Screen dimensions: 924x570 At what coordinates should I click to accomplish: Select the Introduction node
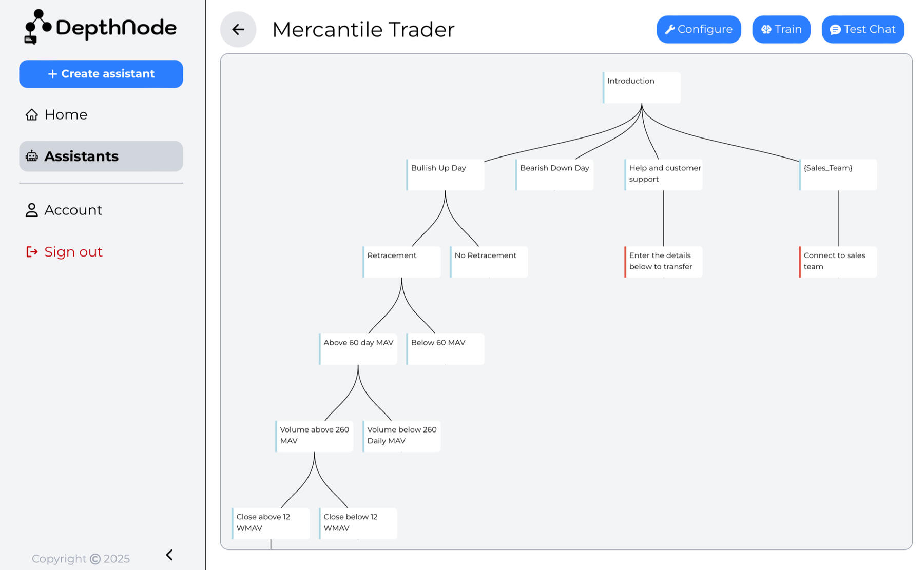tap(642, 88)
